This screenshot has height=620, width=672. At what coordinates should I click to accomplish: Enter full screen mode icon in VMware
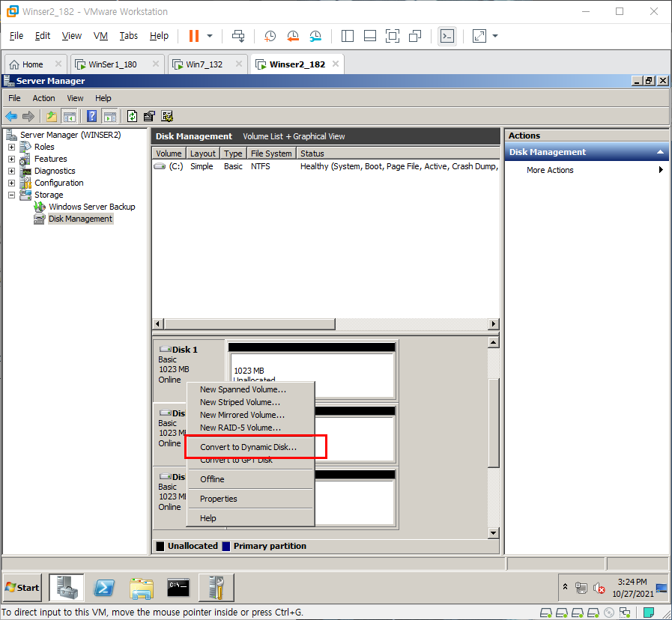click(x=392, y=36)
